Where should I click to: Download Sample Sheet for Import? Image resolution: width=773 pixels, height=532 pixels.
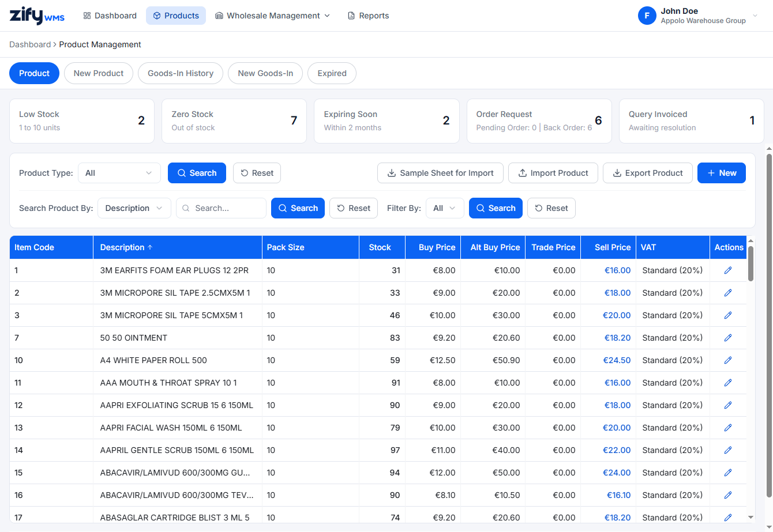coord(440,173)
